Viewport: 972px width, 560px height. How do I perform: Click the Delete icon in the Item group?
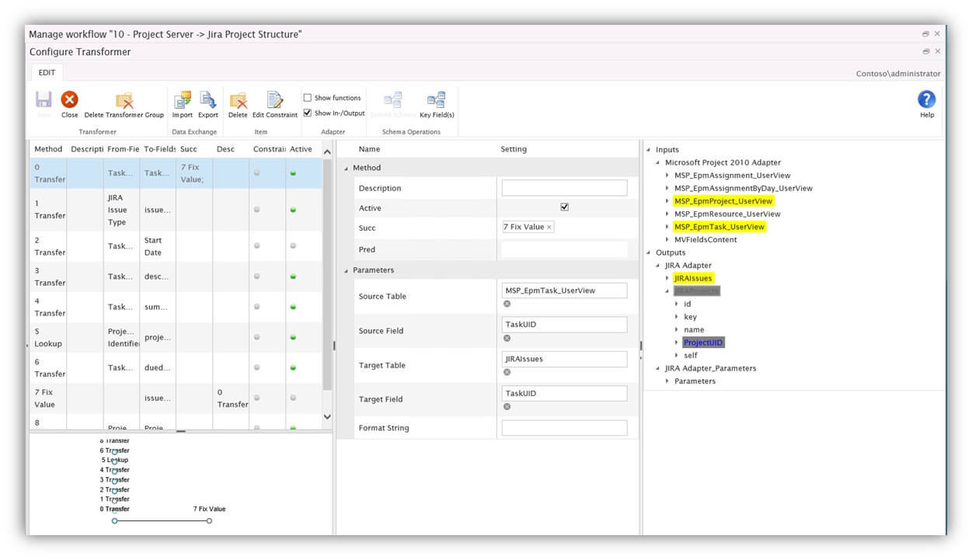[x=238, y=100]
